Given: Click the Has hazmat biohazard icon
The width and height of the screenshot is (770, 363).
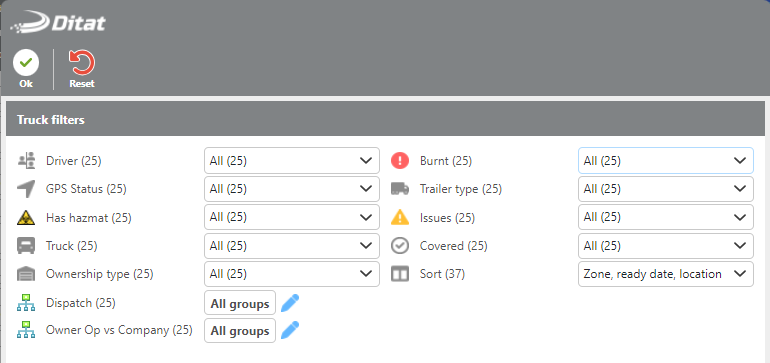Looking at the screenshot, I should 26,218.
